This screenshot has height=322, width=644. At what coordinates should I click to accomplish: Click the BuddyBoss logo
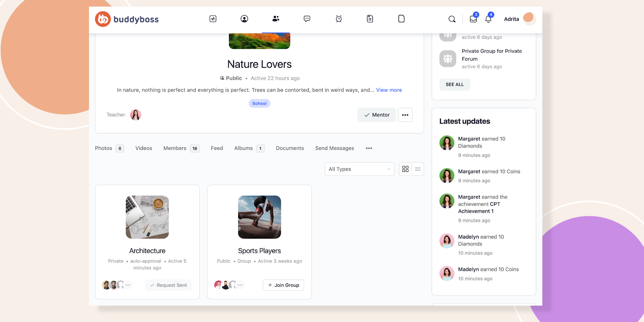[x=127, y=19]
